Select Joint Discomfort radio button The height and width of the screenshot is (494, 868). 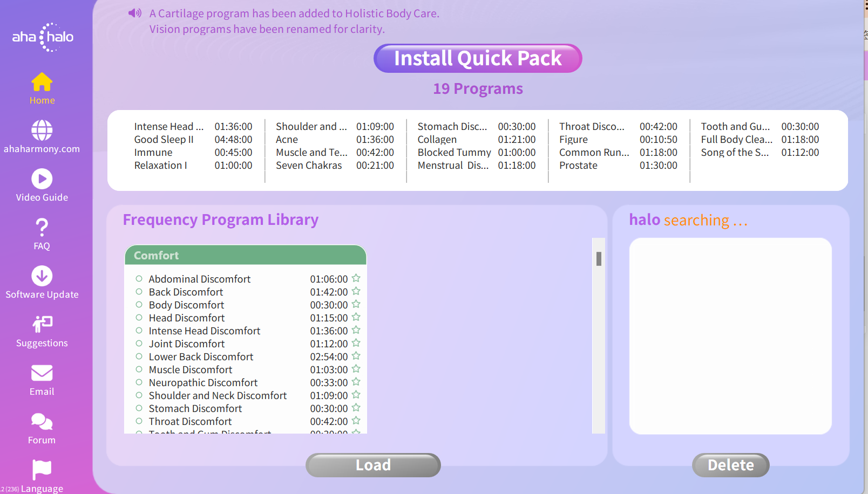point(139,344)
